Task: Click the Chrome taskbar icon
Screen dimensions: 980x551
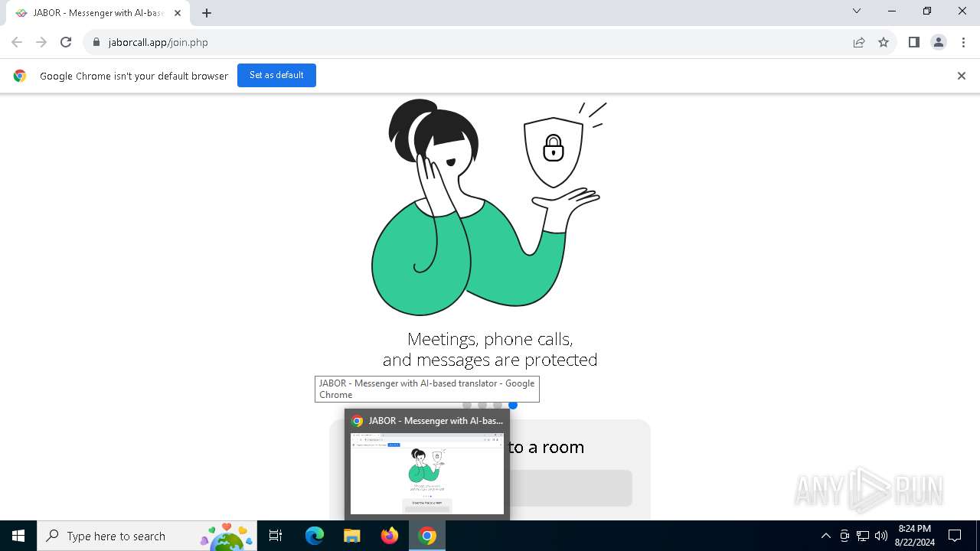Action: click(x=427, y=536)
